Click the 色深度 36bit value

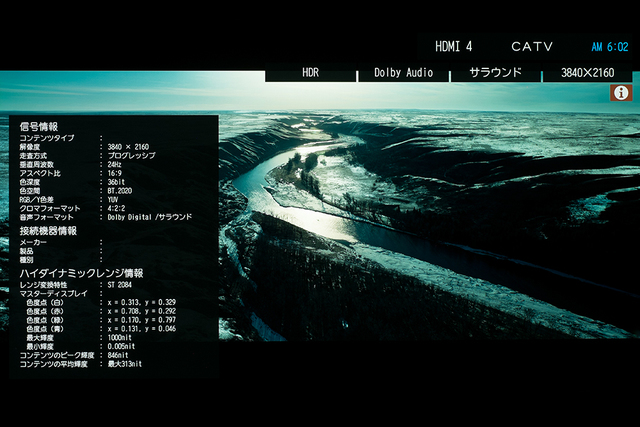coord(119,182)
